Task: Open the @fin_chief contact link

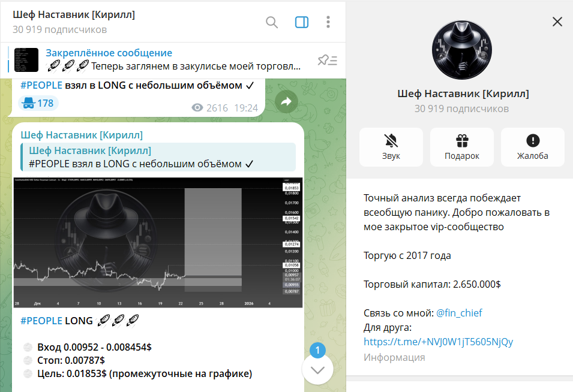Action: [459, 313]
